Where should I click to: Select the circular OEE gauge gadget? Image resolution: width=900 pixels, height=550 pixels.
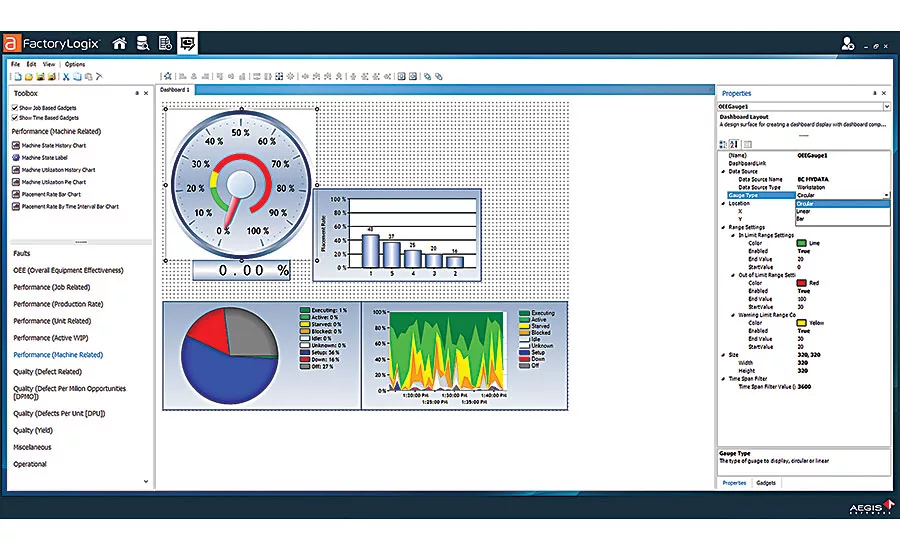click(x=241, y=185)
